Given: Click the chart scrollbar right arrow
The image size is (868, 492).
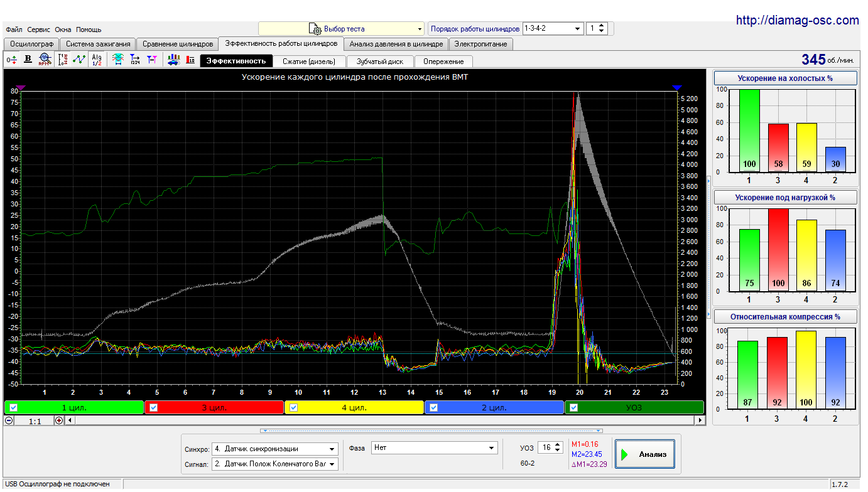Looking at the screenshot, I should 700,421.
